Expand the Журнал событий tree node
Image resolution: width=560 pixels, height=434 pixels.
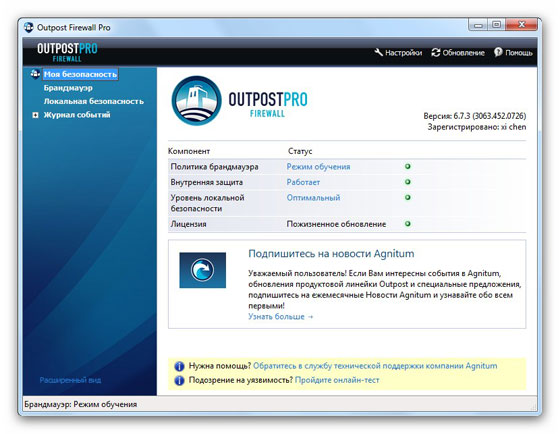coord(35,115)
